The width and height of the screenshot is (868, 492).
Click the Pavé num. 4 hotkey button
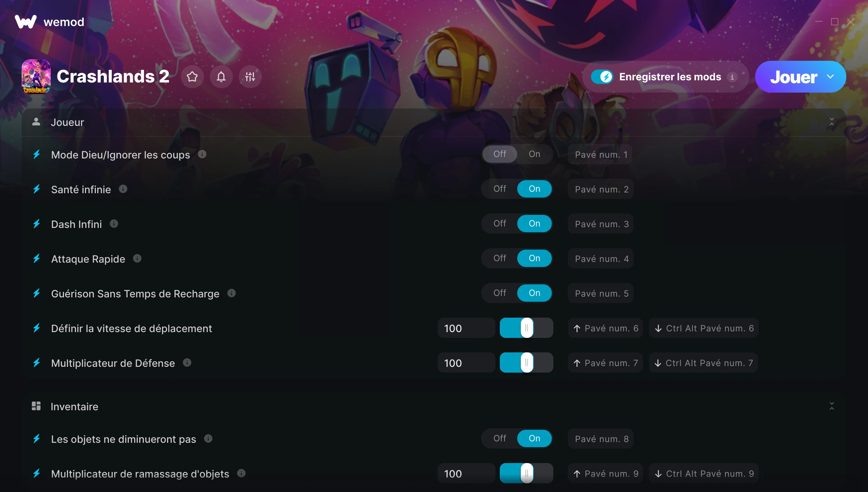(x=600, y=259)
